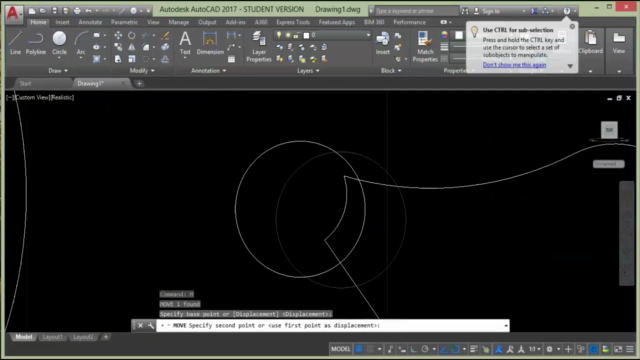This screenshot has width=640, height=360.
Task: Toggle MODEL space button in status bar
Action: [340, 349]
